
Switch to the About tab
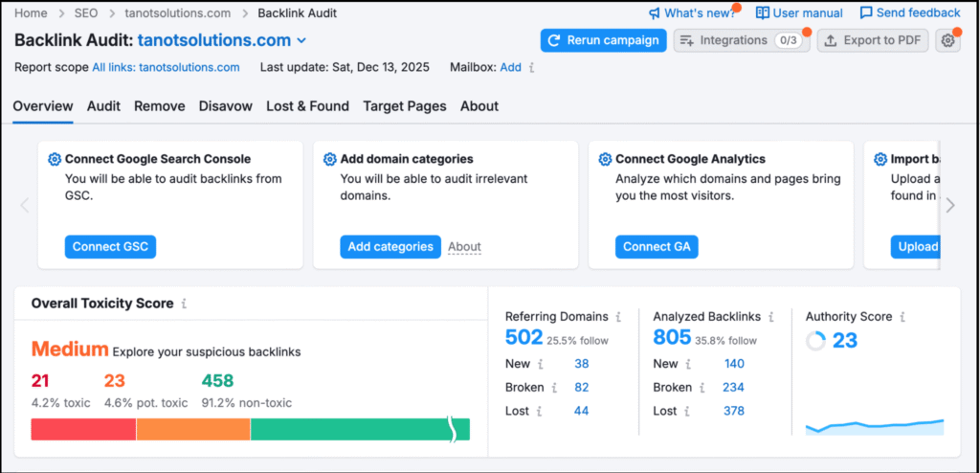pyautogui.click(x=479, y=106)
